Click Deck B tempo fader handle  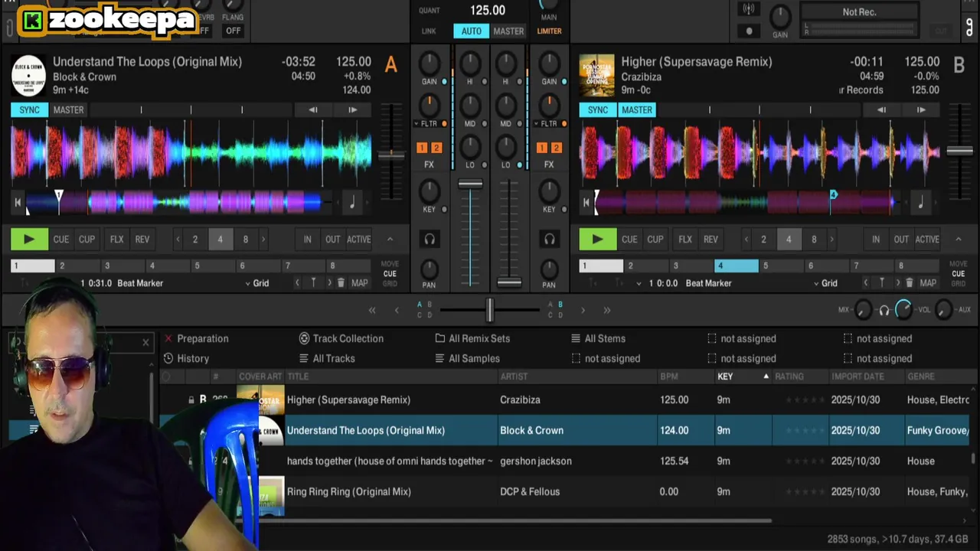(959, 151)
